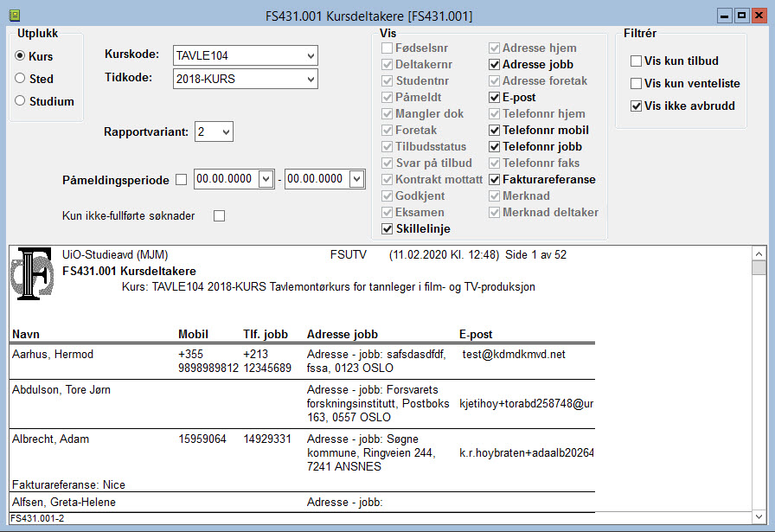Click the Kontrakt mottatt checkbox
The width and height of the screenshot is (775, 532).
coord(387,179)
